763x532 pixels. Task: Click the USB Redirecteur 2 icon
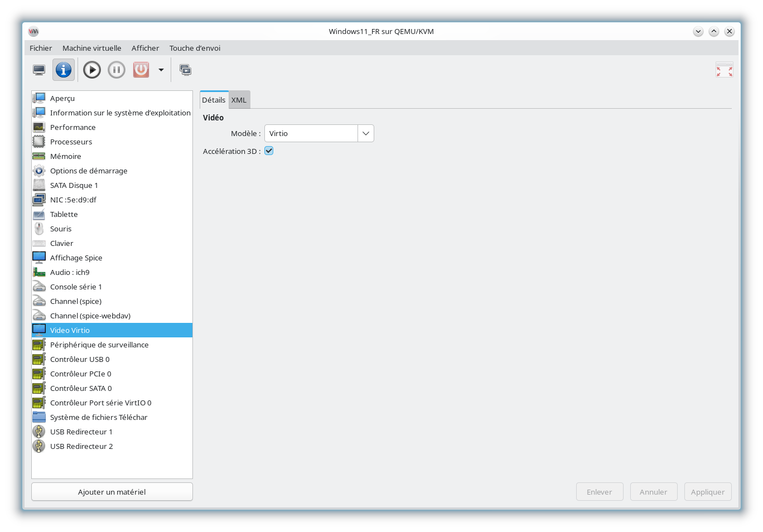tap(39, 446)
